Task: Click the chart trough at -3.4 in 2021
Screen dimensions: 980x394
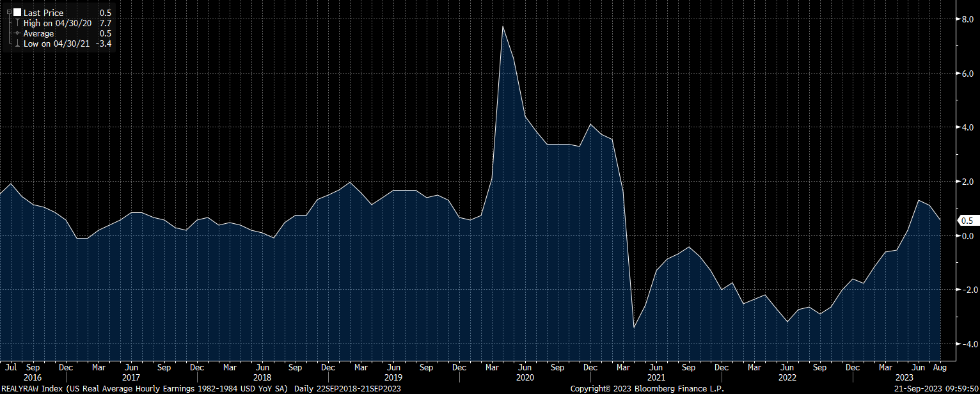Action: coord(634,327)
